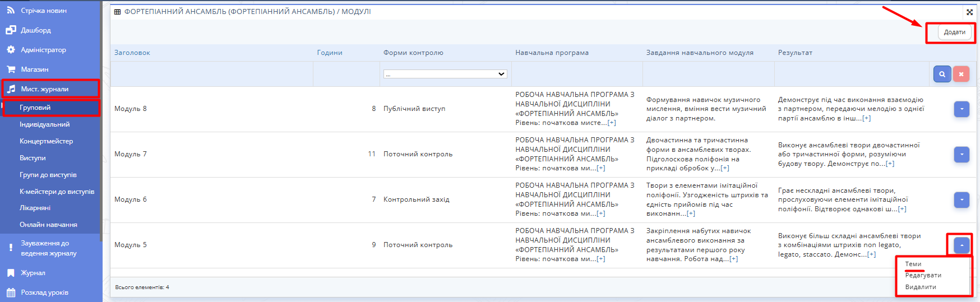
Task: Open Зауваження до ведення журналу
Action: (x=49, y=248)
